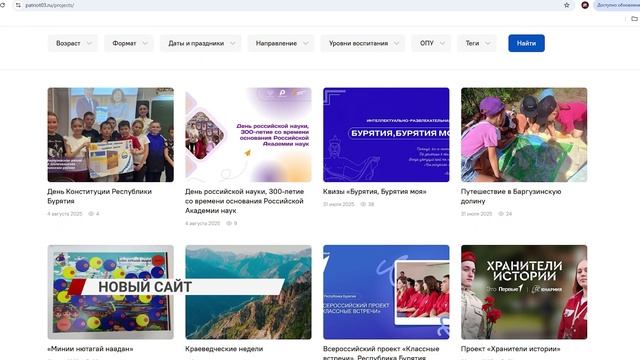
Task: Click views eye icon under Квизы Бурятия
Action: point(363,204)
